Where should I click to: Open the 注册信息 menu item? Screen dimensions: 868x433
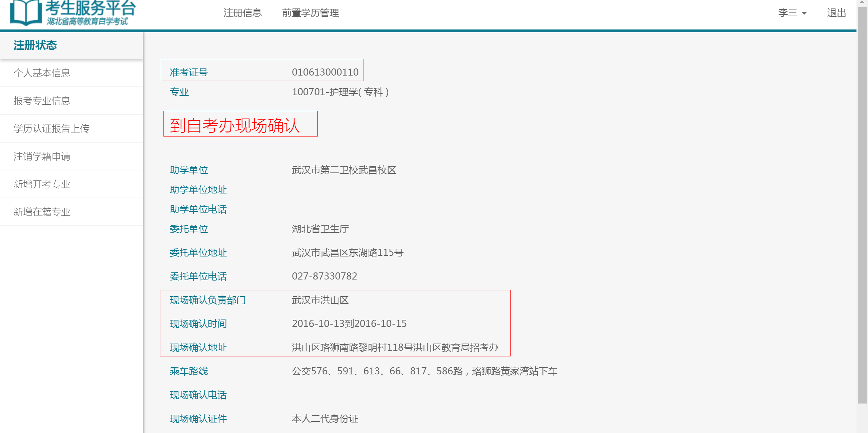pos(242,13)
